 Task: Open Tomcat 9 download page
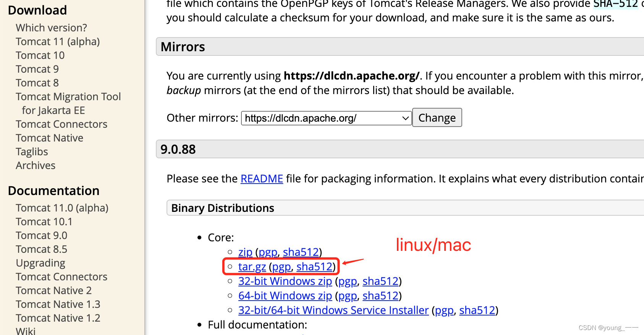(x=37, y=69)
